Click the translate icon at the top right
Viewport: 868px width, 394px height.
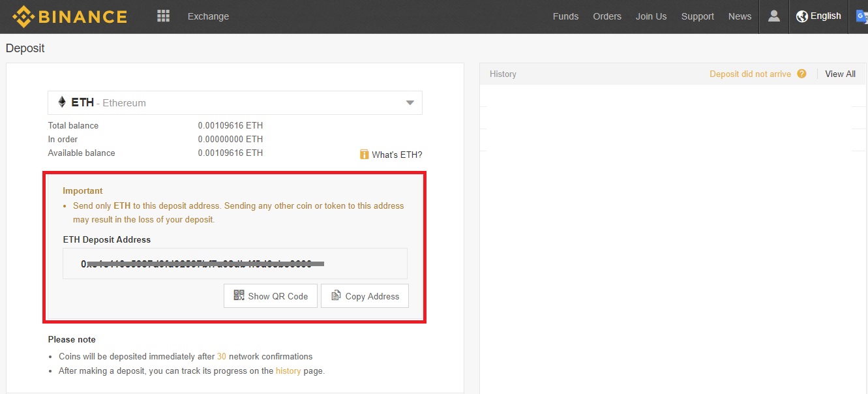pyautogui.click(x=862, y=16)
